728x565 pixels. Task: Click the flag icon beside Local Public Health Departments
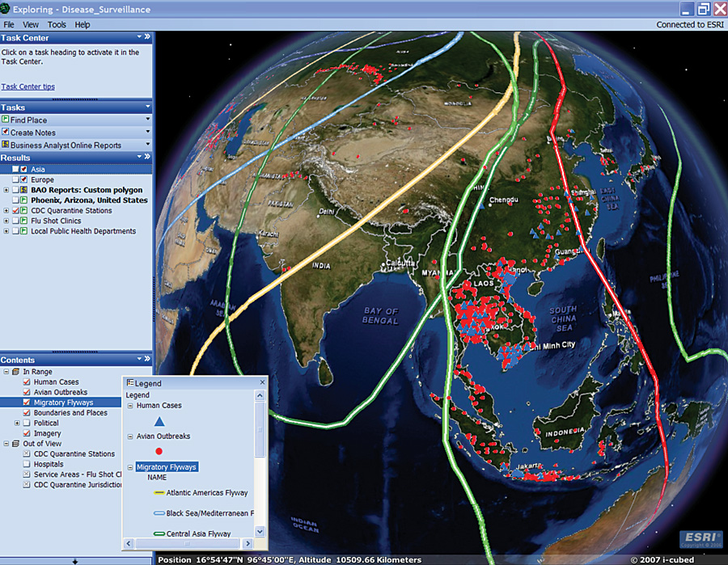tap(23, 231)
